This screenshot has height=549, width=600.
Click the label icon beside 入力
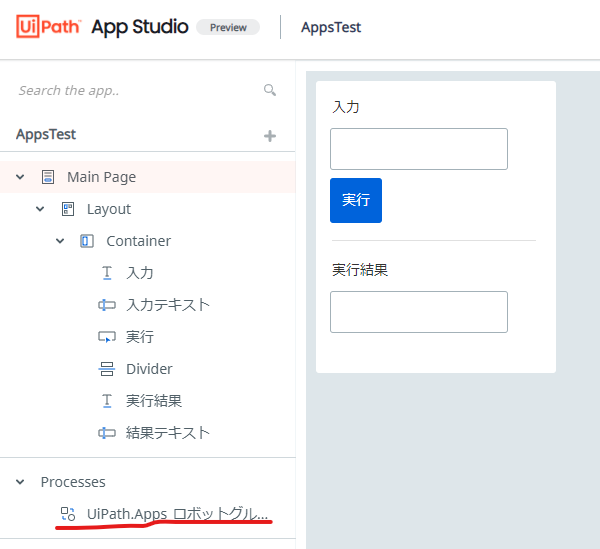[107, 273]
